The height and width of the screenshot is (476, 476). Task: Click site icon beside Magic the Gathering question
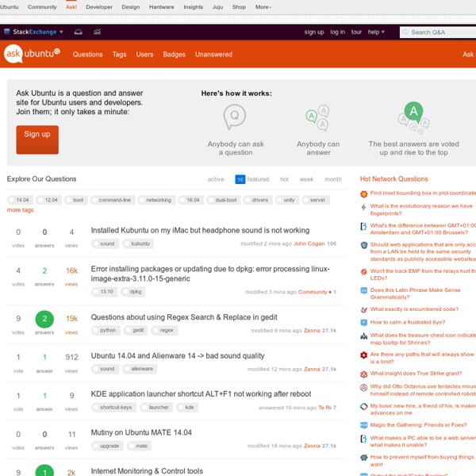point(363,425)
